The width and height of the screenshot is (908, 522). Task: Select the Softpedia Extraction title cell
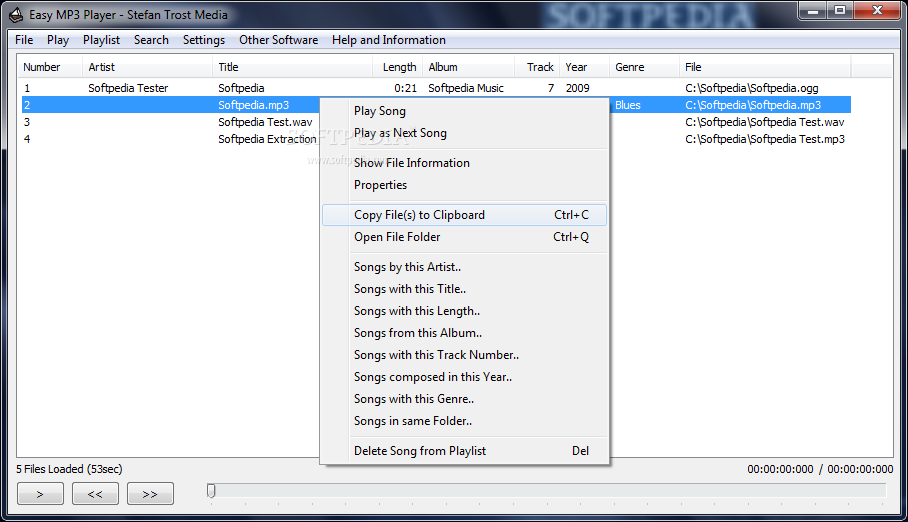point(268,139)
